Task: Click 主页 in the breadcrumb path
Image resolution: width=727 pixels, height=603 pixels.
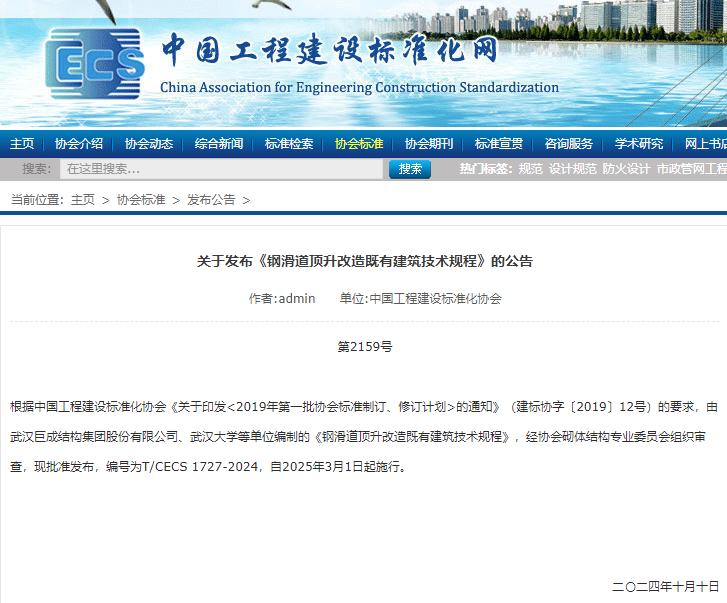Action: tap(83, 200)
